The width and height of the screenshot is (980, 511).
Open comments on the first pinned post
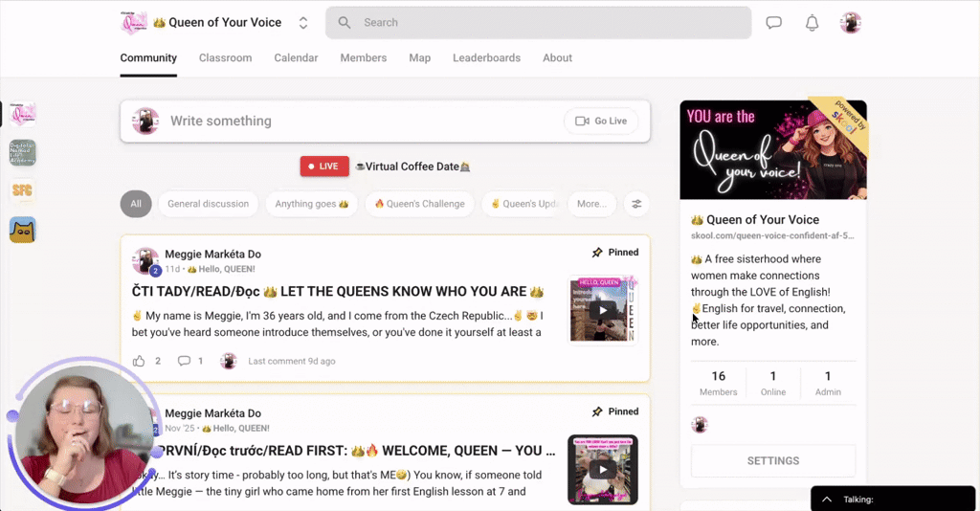pyautogui.click(x=184, y=361)
